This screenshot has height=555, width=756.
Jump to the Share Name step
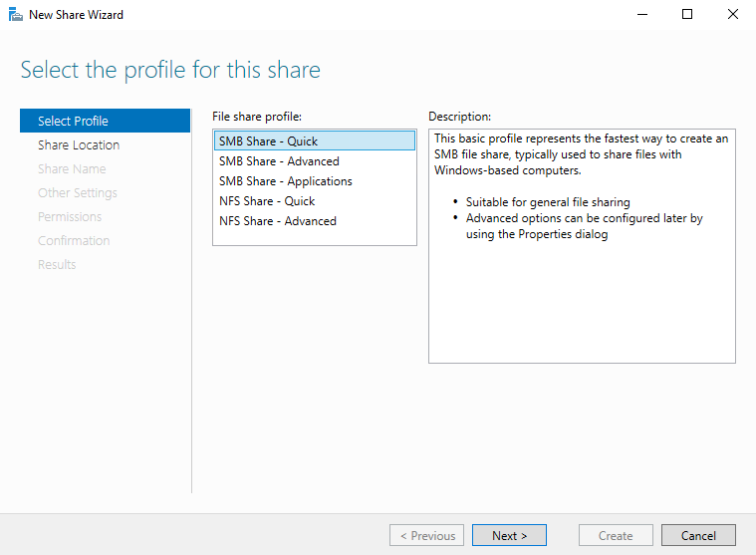pos(72,168)
